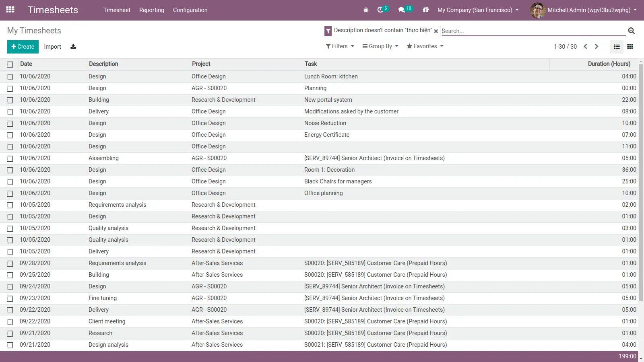Click the download export icon
The width and height of the screenshot is (644, 362).
(73, 47)
